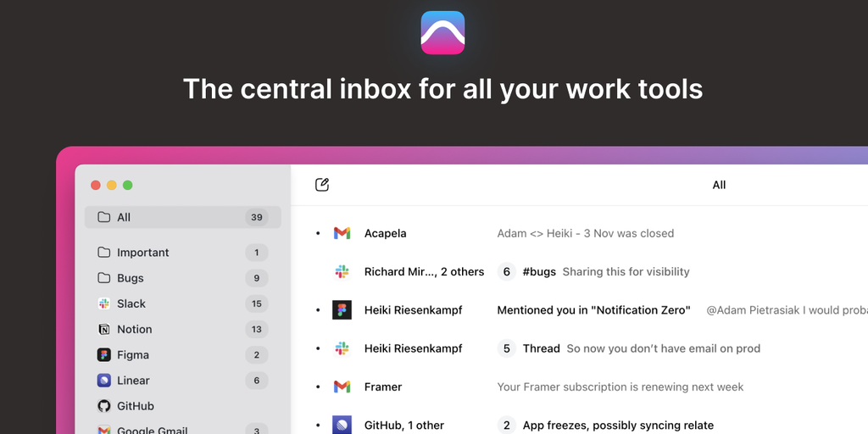Open the Notification Zero mention notification

click(593, 310)
